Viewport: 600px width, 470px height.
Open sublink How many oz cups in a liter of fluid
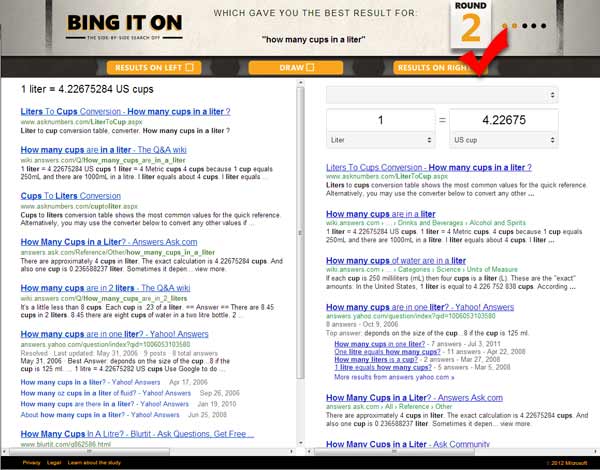coord(106,393)
